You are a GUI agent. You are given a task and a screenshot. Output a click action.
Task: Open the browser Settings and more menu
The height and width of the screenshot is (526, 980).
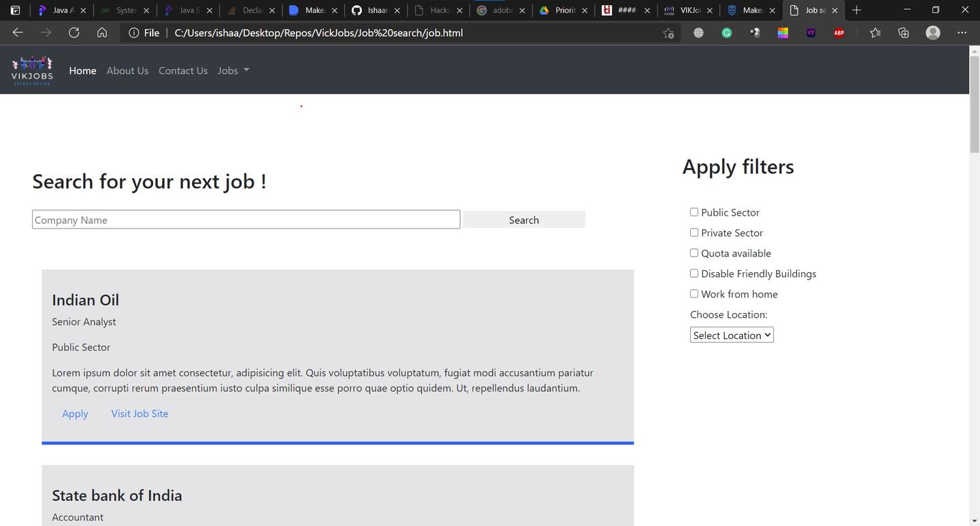click(962, 33)
